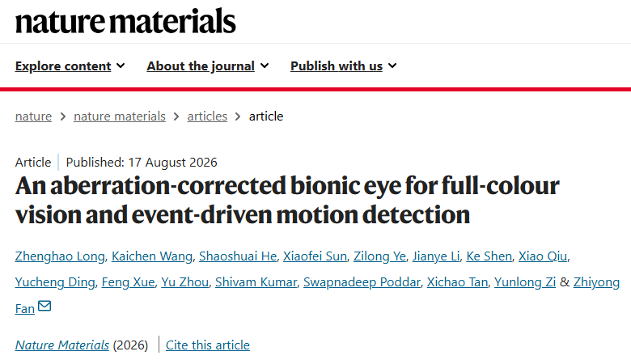Open author Zhenghao Long's profile
631x364 pixels.
(x=60, y=256)
